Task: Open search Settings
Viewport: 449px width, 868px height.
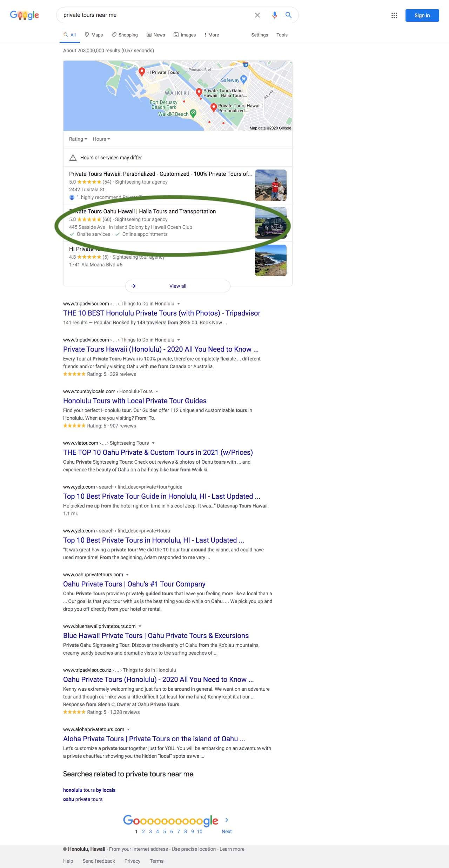Action: [x=260, y=35]
